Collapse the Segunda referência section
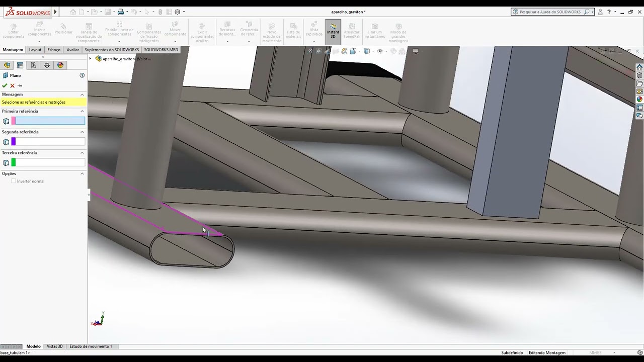644x362 pixels. (82, 132)
